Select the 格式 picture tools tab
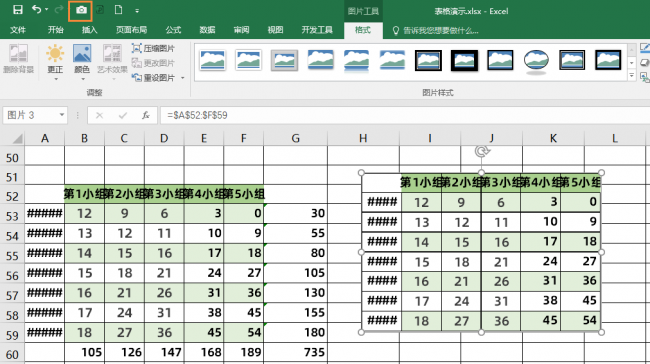The image size is (650, 364). click(x=363, y=30)
